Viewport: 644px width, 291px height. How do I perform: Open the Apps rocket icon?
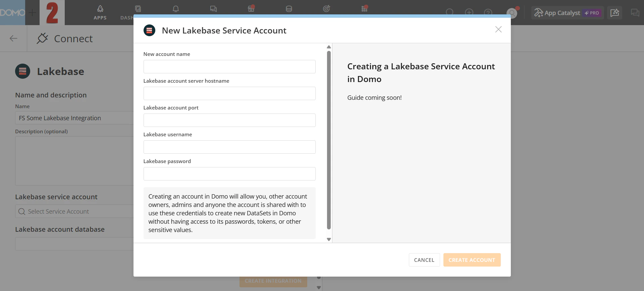[100, 12]
